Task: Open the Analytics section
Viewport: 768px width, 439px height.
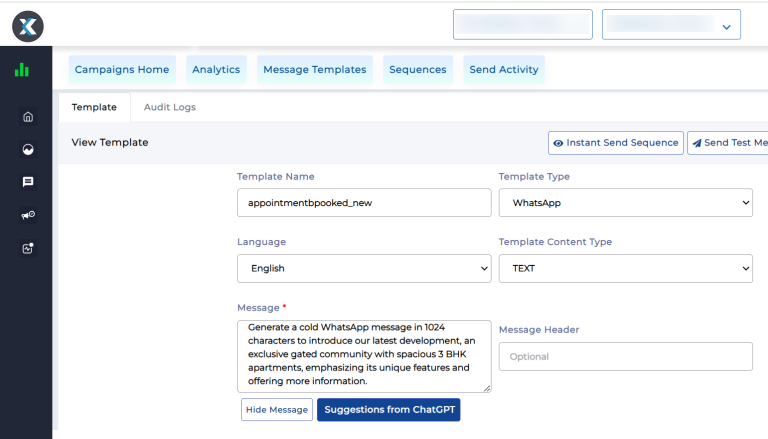Action: [216, 70]
